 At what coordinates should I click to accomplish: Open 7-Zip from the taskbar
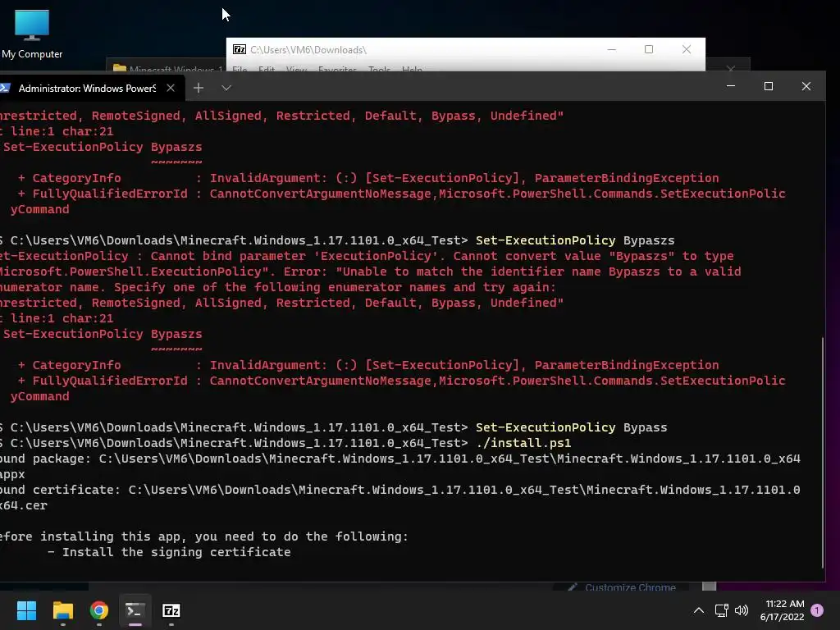[x=171, y=610]
